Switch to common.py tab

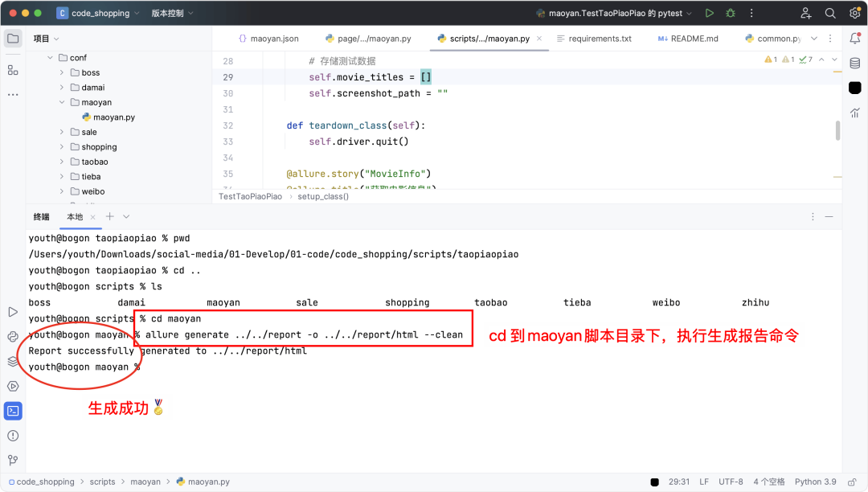(773, 39)
